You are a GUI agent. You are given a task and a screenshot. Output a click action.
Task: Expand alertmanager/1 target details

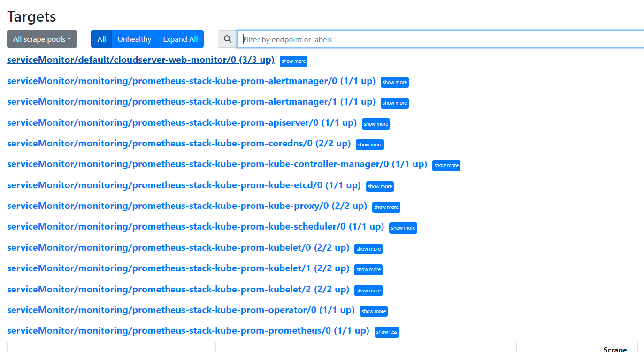pyautogui.click(x=395, y=103)
